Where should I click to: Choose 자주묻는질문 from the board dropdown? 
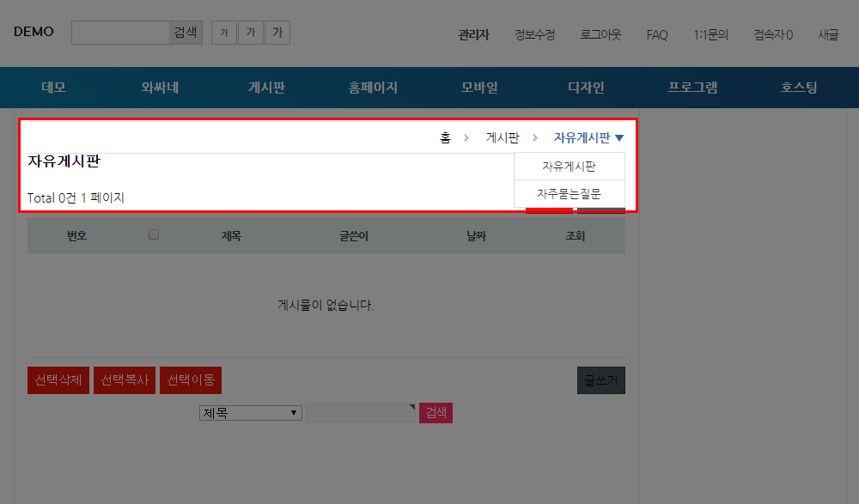point(569,194)
